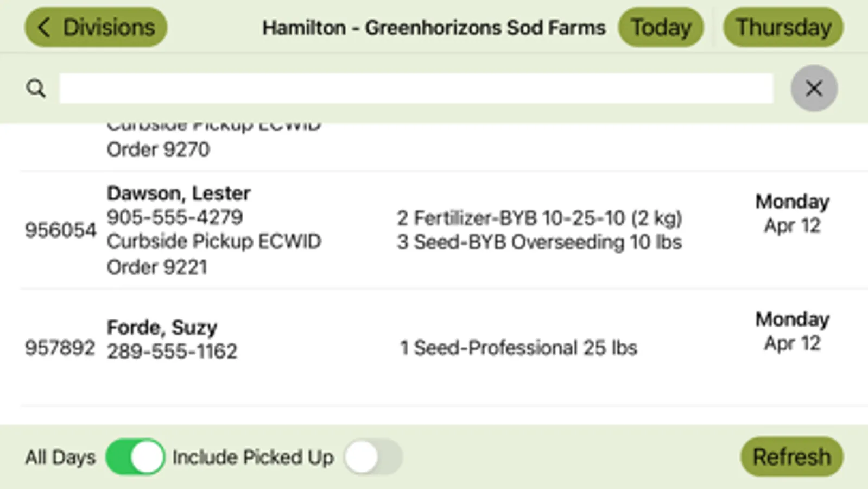Open order 957892 row
The width and height of the screenshot is (868, 489).
coord(60,348)
